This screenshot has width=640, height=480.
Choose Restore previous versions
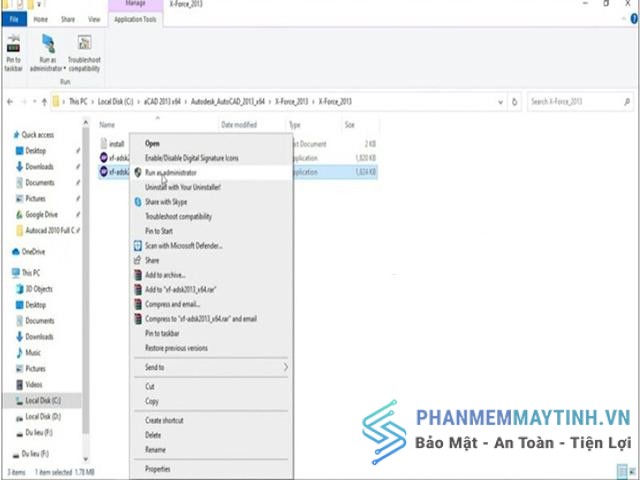pos(211,348)
